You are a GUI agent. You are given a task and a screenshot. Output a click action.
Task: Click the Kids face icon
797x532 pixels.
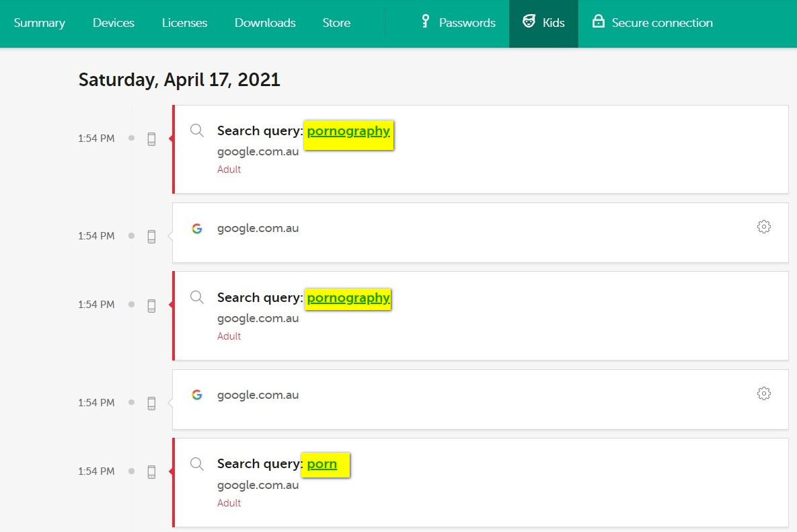529,22
